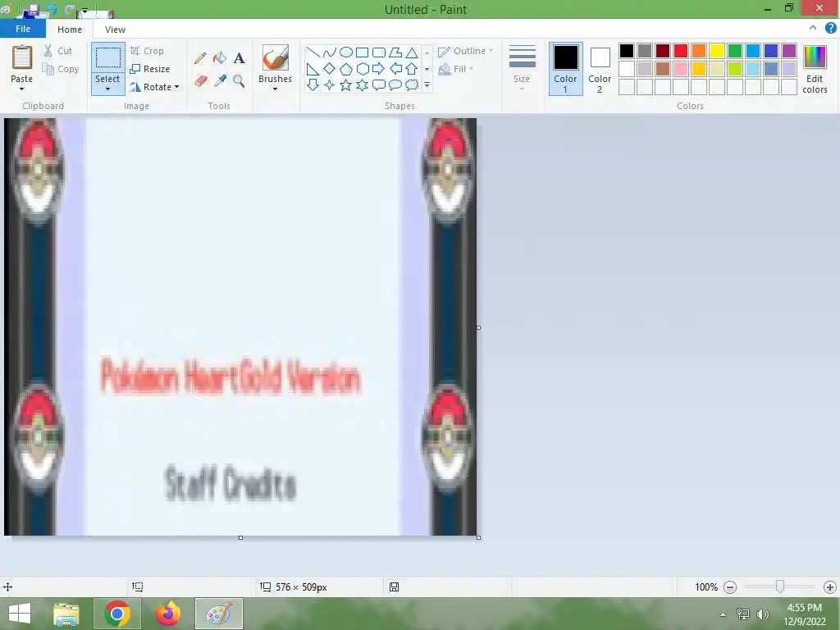Open the File menu
This screenshot has height=630, width=840.
(23, 29)
